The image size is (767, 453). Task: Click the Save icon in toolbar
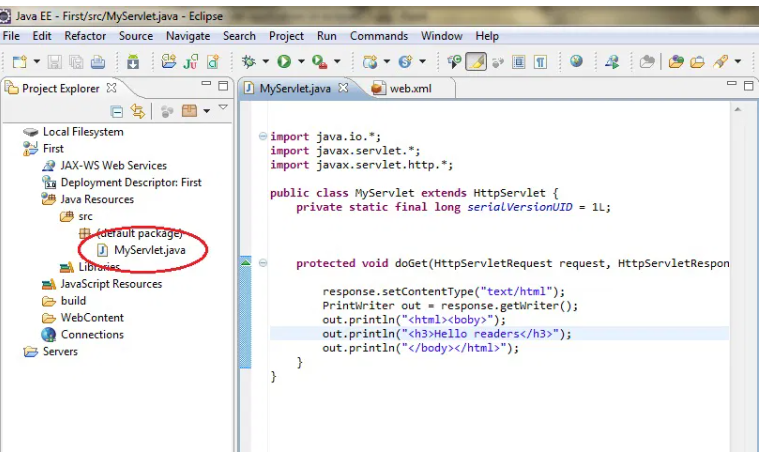[x=55, y=62]
